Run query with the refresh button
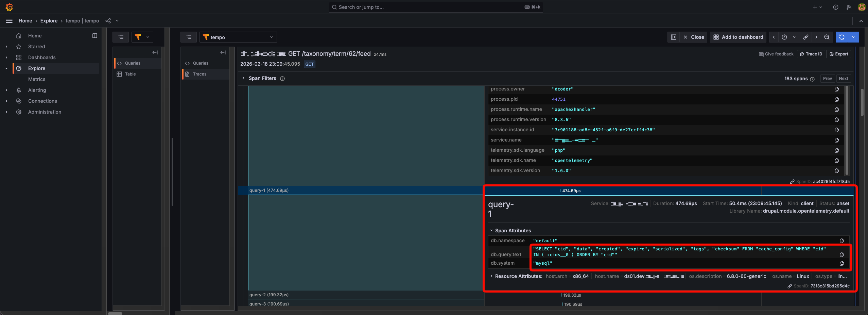The height and width of the screenshot is (315, 868). 842,37
